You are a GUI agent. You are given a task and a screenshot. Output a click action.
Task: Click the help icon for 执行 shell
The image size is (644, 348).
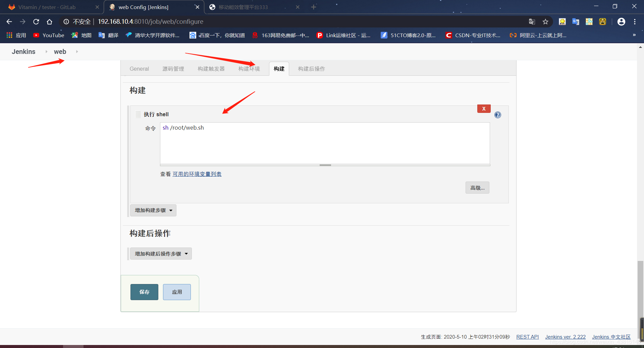pyautogui.click(x=498, y=115)
